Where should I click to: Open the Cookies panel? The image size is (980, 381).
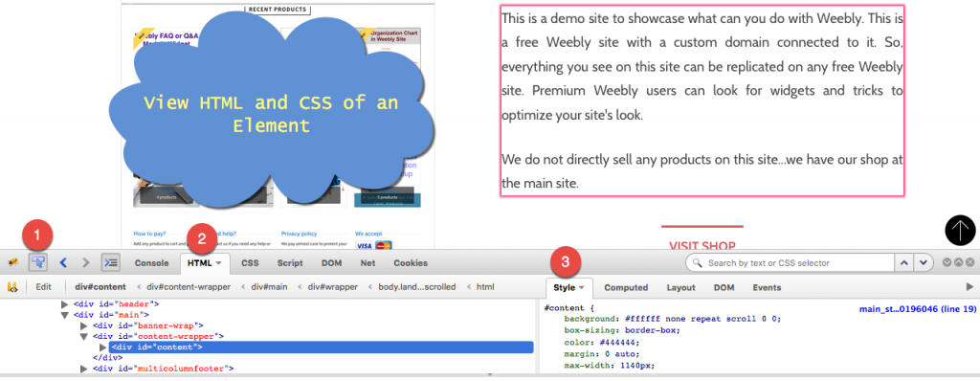point(411,263)
